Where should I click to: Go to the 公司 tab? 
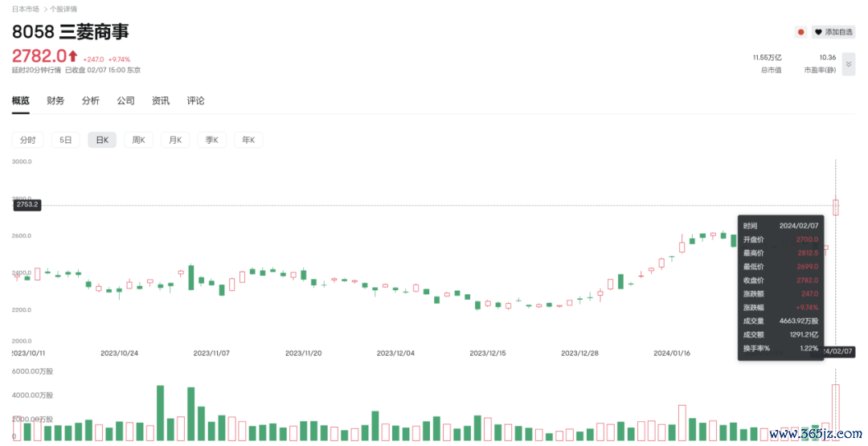click(125, 100)
